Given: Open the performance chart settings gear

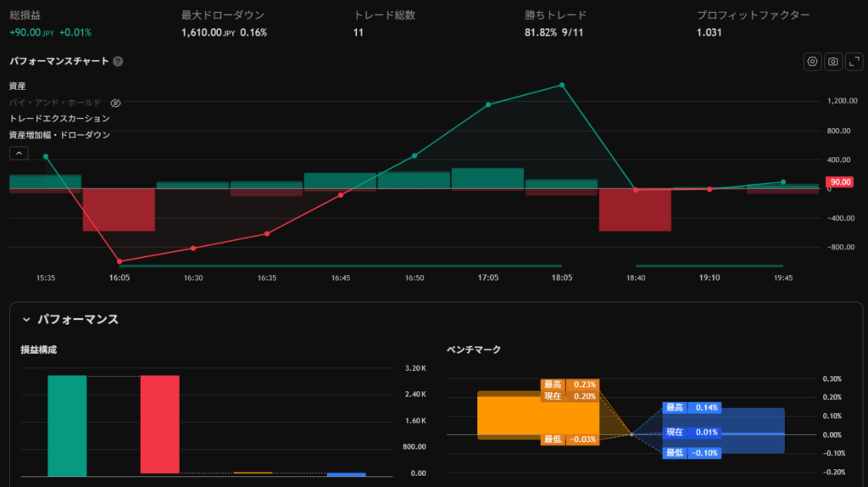Looking at the screenshot, I should [x=812, y=62].
